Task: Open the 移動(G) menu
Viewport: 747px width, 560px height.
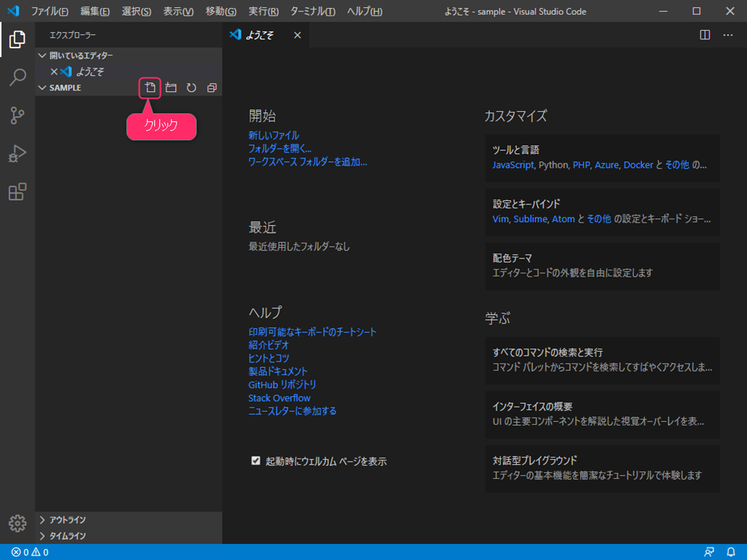Action: [x=221, y=12]
